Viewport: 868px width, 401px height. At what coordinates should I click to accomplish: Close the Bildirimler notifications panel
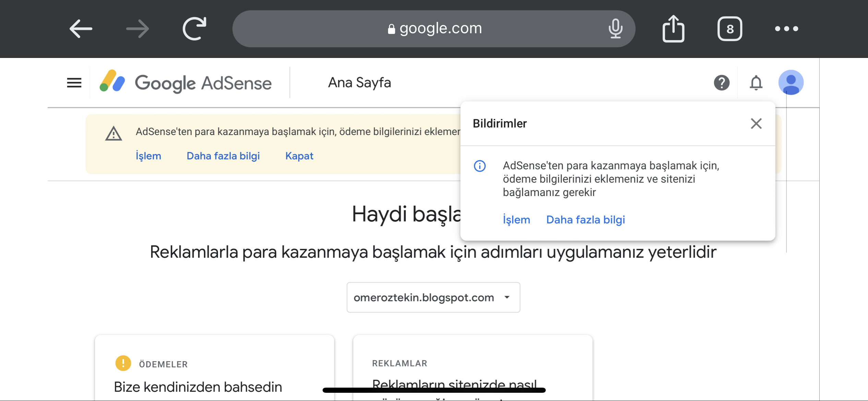[x=756, y=123]
